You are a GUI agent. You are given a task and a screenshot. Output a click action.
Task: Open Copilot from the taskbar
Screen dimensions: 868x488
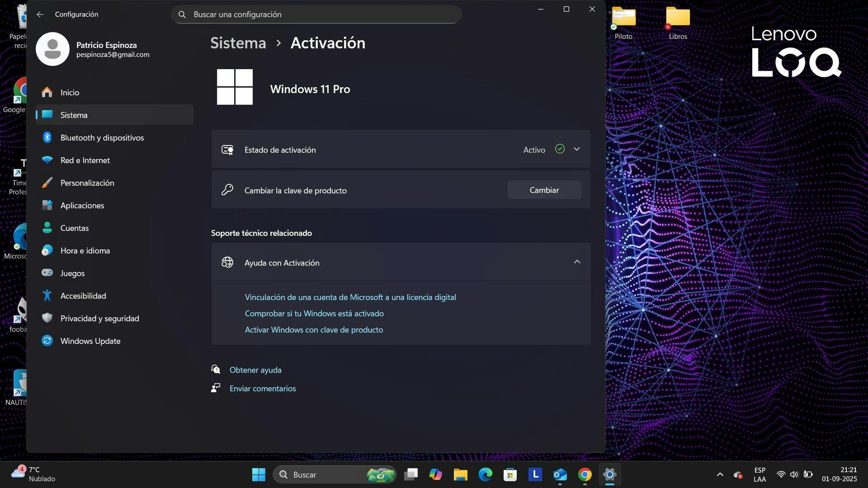pyautogui.click(x=436, y=474)
